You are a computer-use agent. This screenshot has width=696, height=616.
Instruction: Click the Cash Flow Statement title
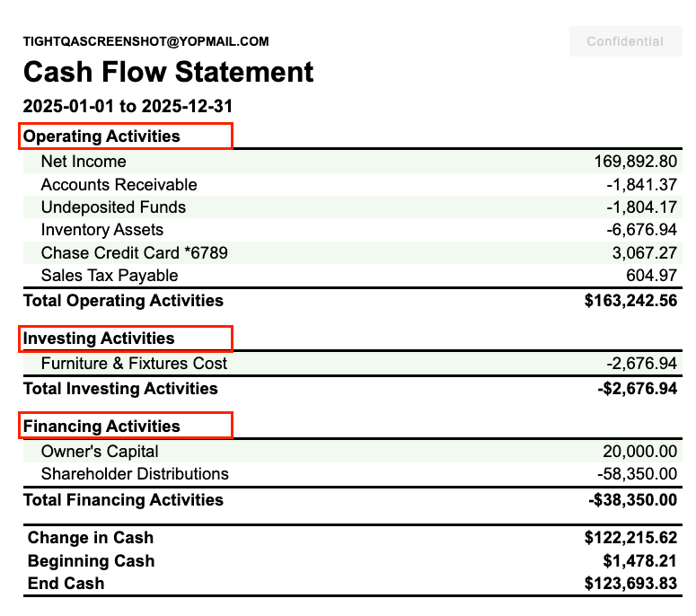pos(168,72)
